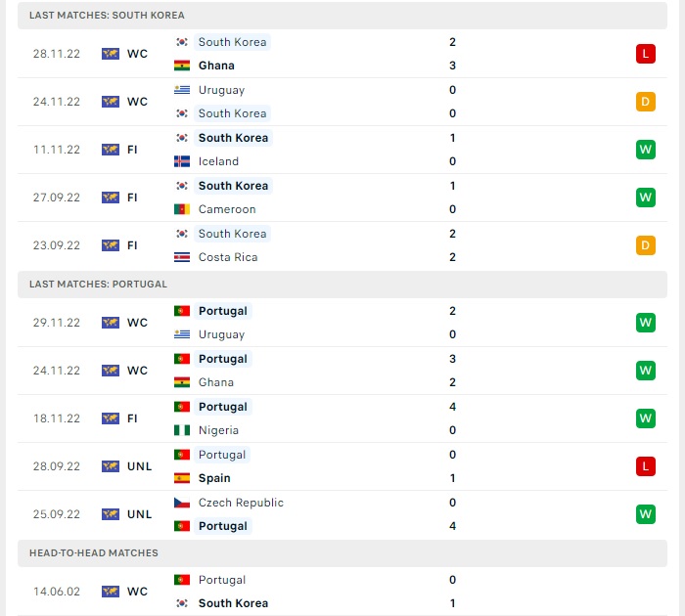Open the 14.06.02 head-to-head match row
The width and height of the screenshot is (685, 616).
pyautogui.click(x=342, y=592)
